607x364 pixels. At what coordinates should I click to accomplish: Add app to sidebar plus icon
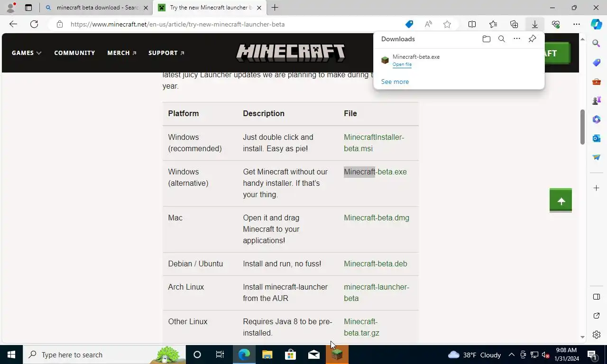[x=597, y=188]
